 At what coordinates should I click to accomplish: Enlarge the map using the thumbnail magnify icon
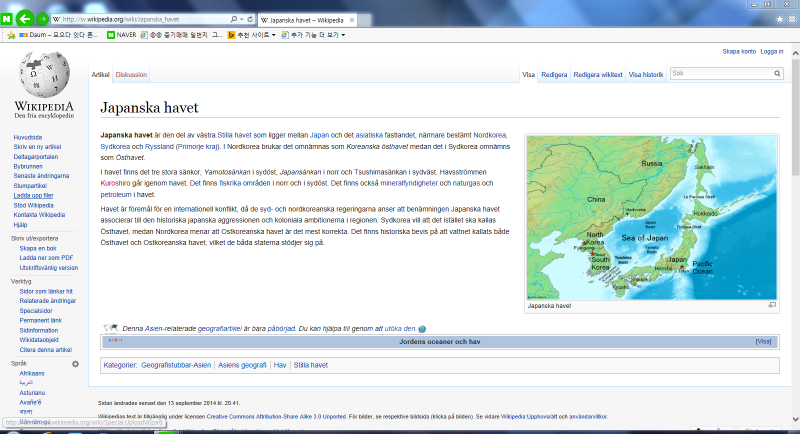(x=772, y=305)
